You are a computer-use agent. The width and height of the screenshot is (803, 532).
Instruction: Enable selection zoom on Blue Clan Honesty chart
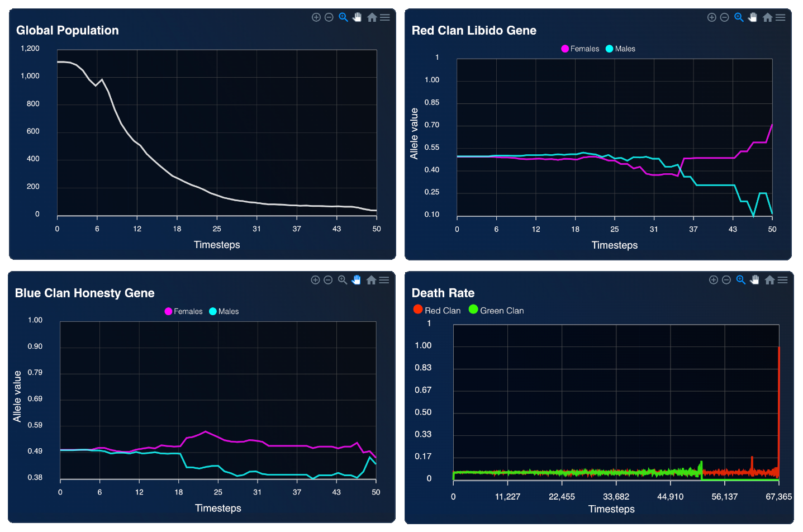click(343, 280)
